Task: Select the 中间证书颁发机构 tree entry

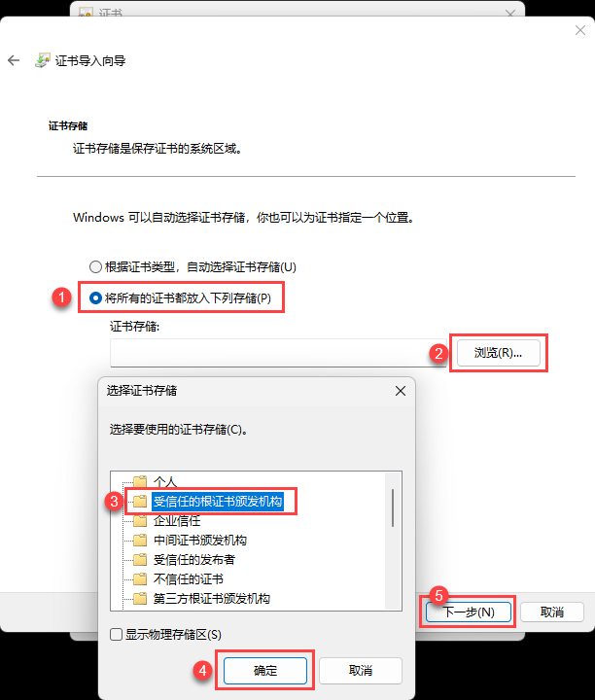Action: click(x=200, y=541)
